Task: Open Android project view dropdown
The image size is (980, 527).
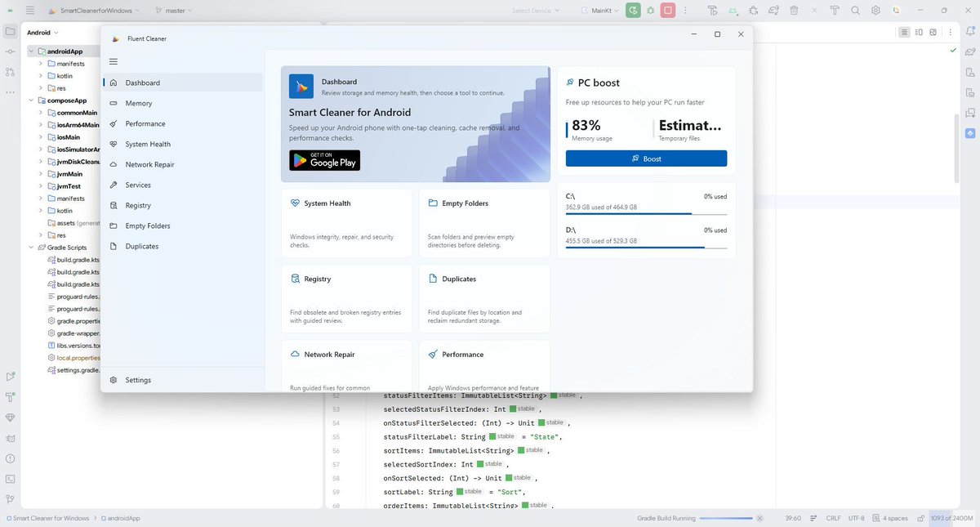Action: 42,33
